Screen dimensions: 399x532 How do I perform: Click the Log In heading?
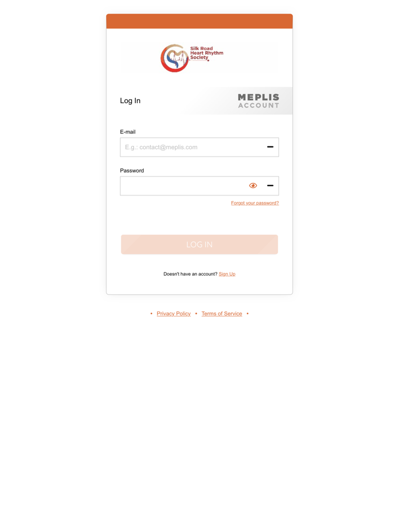pyautogui.click(x=130, y=101)
